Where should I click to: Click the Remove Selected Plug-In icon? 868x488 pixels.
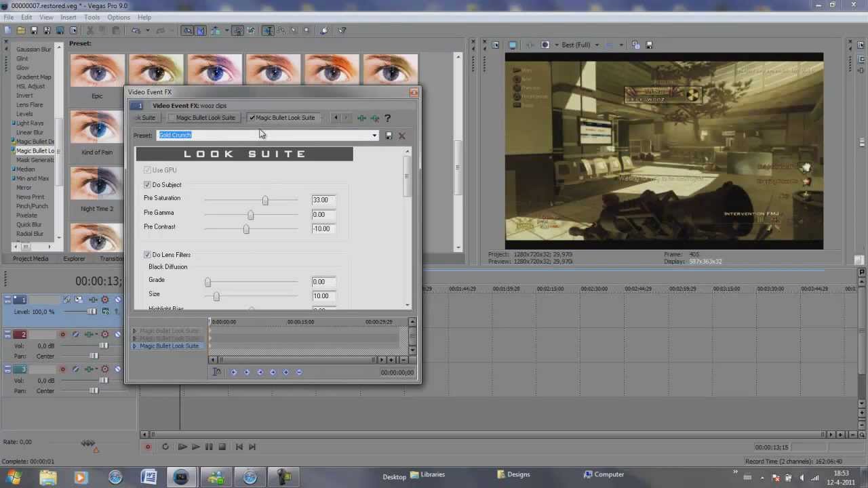(374, 118)
